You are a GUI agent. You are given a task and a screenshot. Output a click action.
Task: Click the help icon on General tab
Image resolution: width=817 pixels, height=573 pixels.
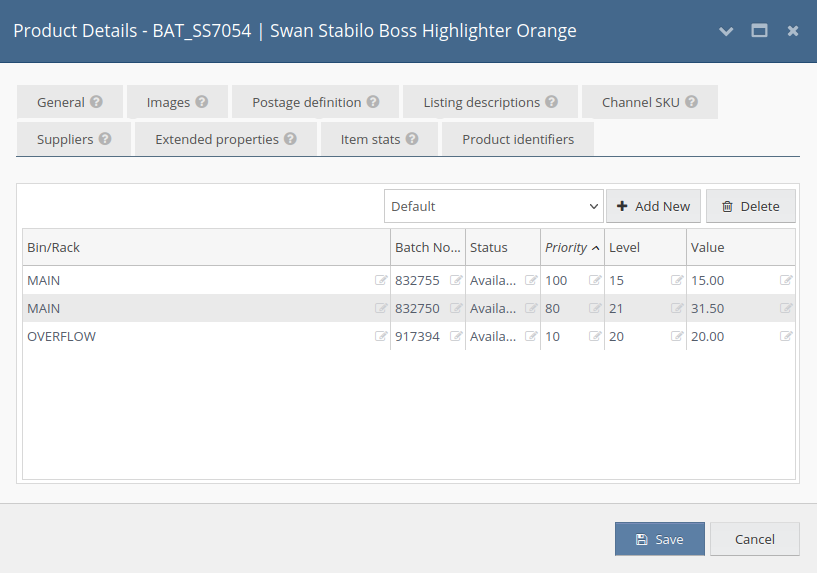[x=96, y=102]
